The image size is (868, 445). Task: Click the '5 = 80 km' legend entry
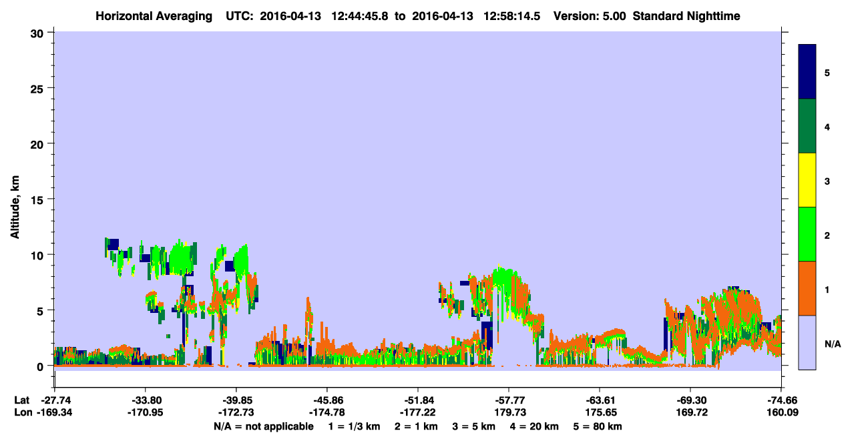pyautogui.click(x=599, y=426)
